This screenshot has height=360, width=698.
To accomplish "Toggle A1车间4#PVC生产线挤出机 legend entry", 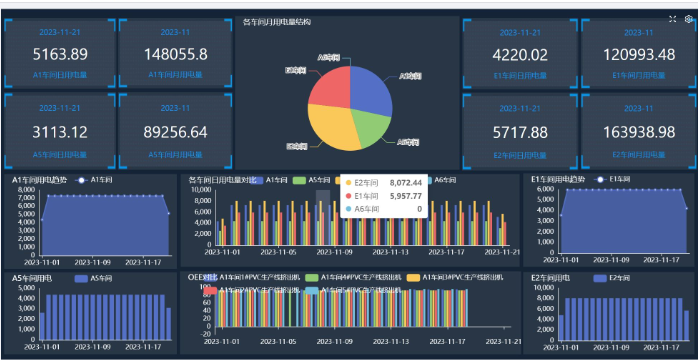I will point(353,277).
